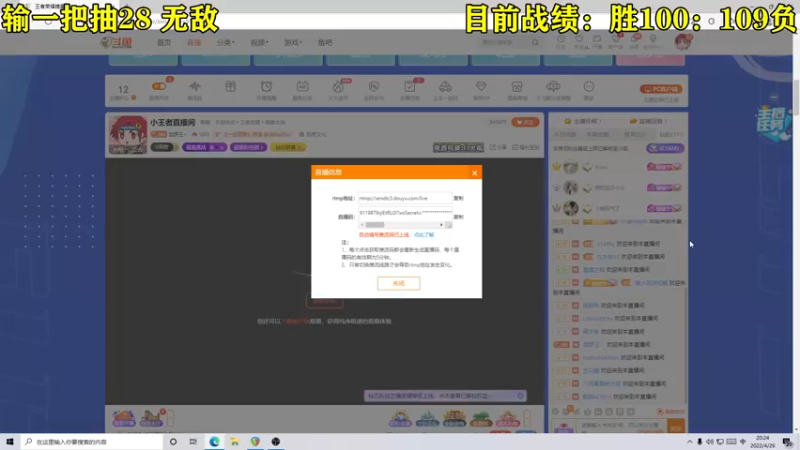Click the left arrow of stream key scrollbar

pyautogui.click(x=362, y=224)
